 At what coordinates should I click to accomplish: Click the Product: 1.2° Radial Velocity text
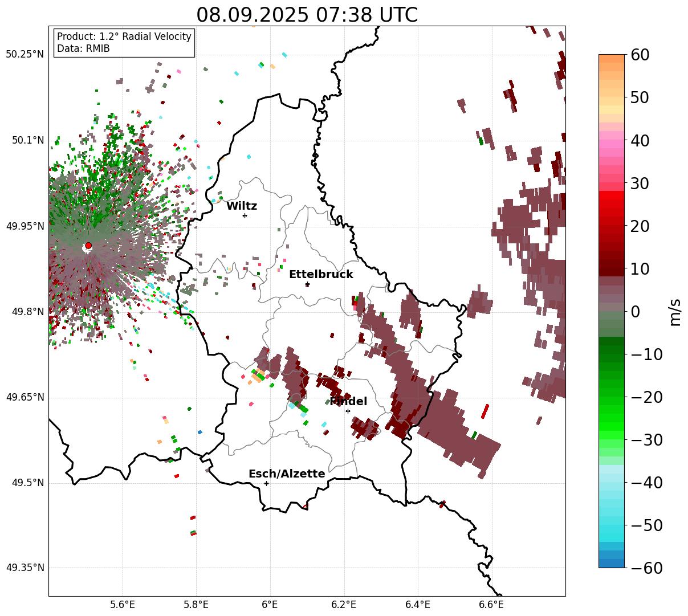coord(124,36)
